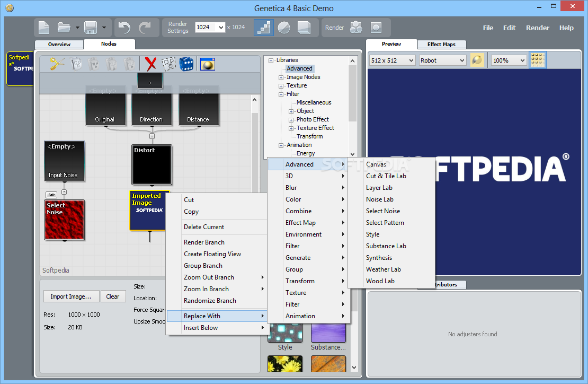
Task: Select the Select Noise node thumbnail
Action: [64, 220]
